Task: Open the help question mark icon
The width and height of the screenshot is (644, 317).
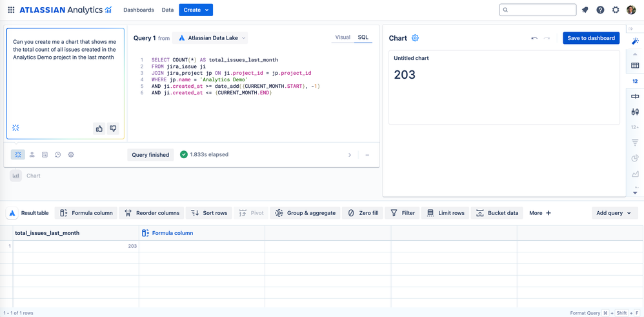Action: pyautogui.click(x=600, y=10)
